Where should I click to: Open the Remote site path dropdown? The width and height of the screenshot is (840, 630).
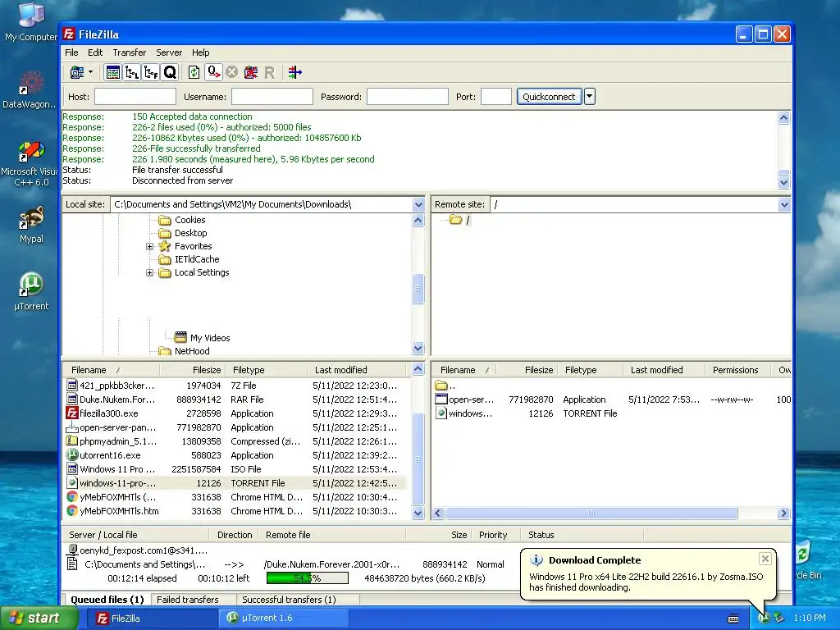(784, 204)
